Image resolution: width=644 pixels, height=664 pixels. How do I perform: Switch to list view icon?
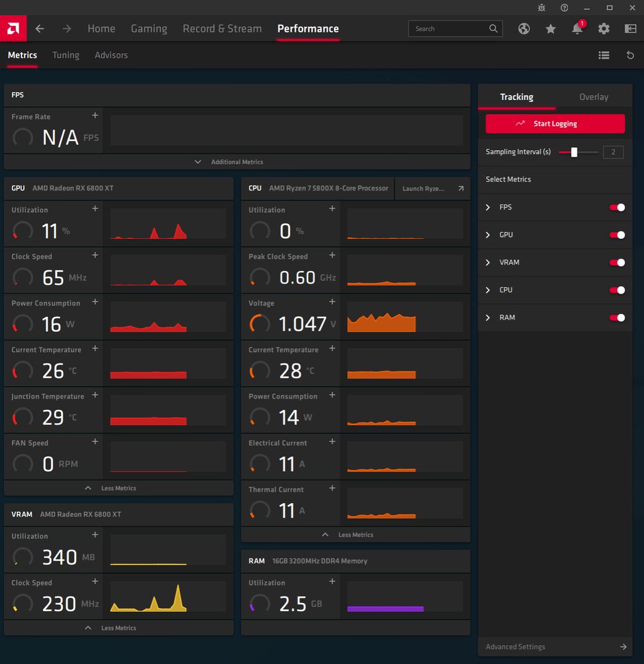[604, 55]
